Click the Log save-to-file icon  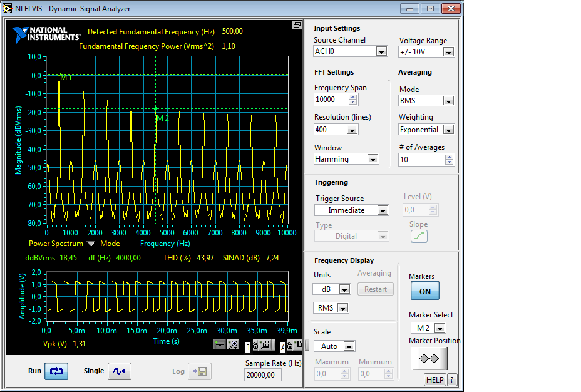click(x=200, y=371)
